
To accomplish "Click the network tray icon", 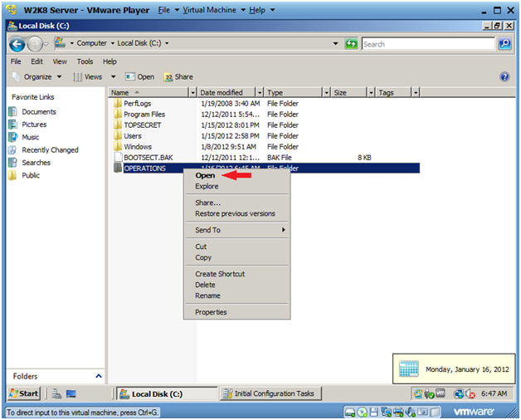I will (459, 393).
